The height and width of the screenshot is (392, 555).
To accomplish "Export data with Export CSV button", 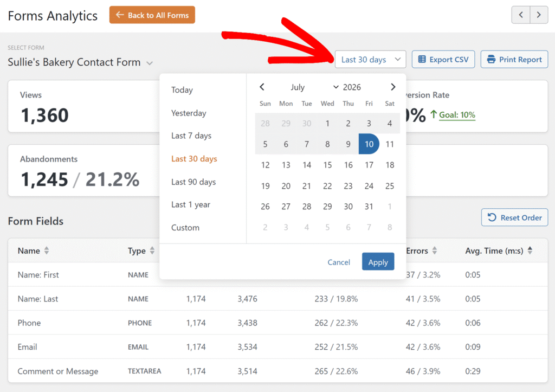I will click(x=443, y=60).
